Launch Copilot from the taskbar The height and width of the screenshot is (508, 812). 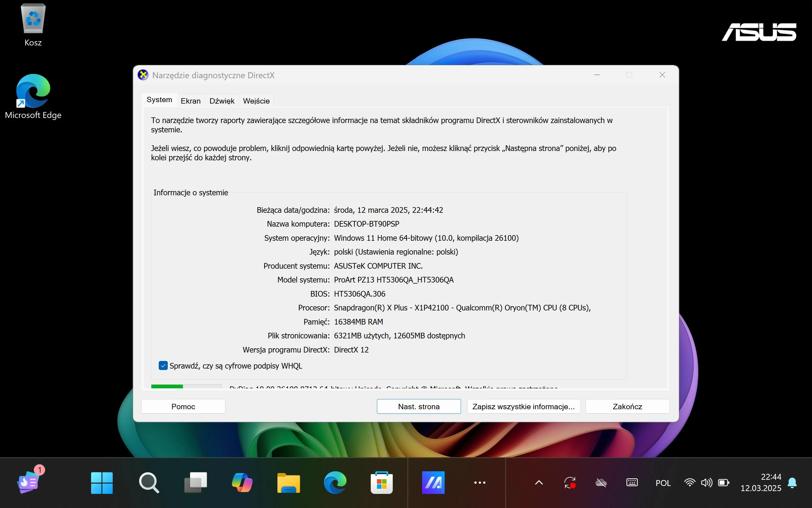pos(242,483)
